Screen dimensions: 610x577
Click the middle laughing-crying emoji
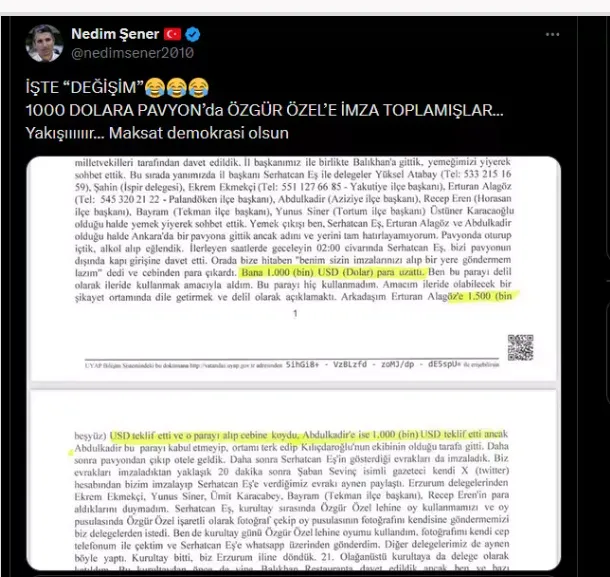[x=177, y=88]
